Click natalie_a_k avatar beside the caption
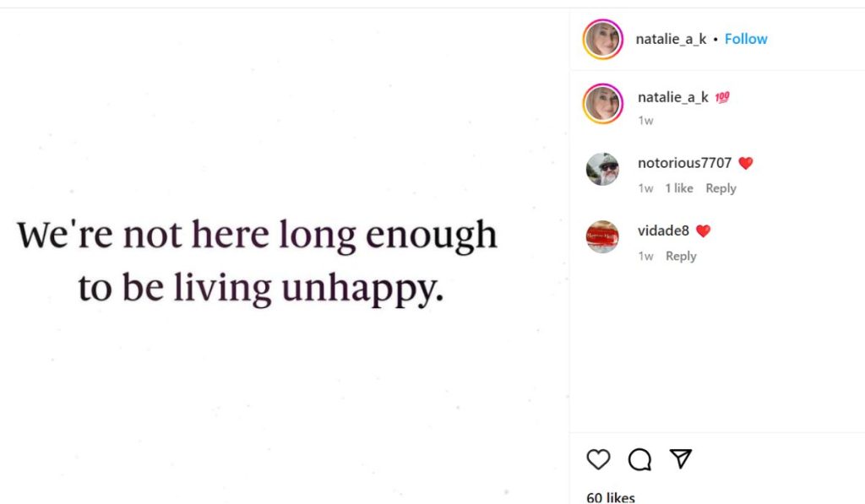This screenshot has height=504, width=865. coord(603,104)
